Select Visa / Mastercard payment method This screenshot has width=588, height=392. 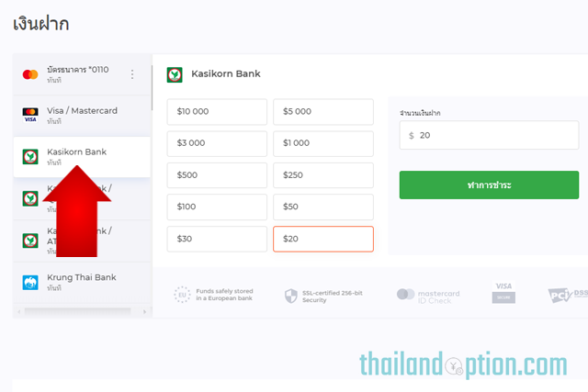coord(82,116)
